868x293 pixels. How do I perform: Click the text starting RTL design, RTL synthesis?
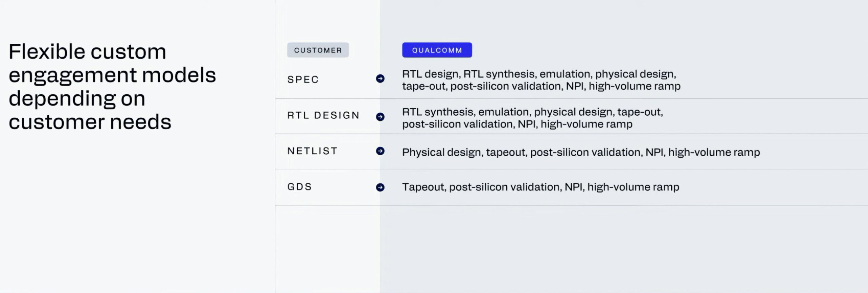[x=539, y=74]
